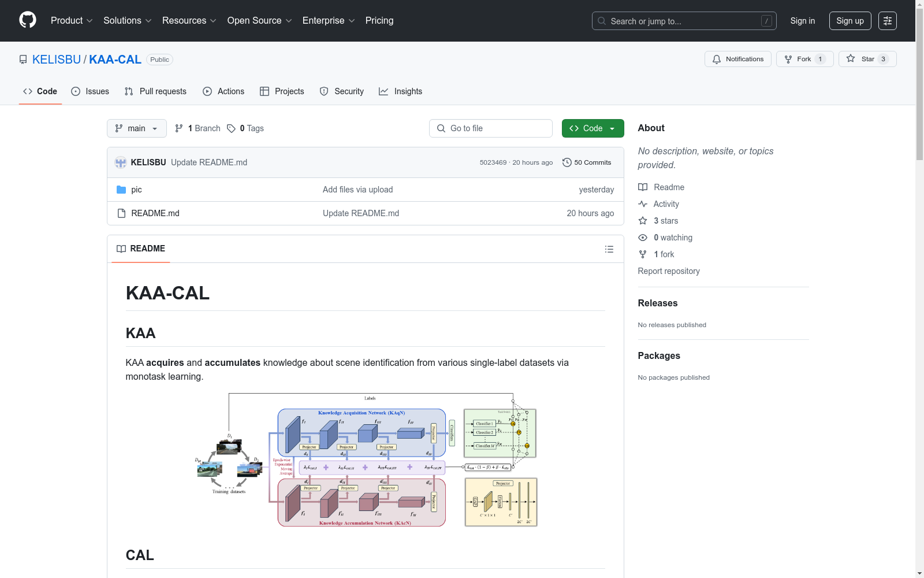Open the Releases heading link
The width and height of the screenshot is (924, 578).
point(658,303)
